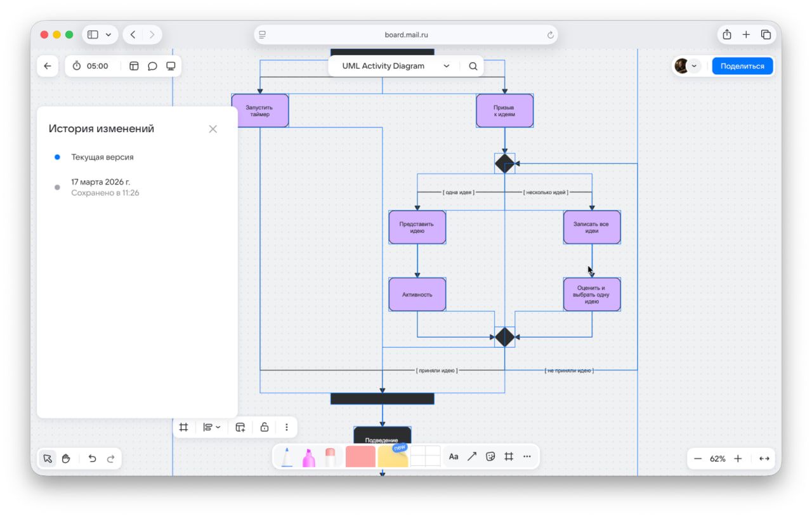The image size is (812, 516).
Task: Select the arrow connector tool
Action: tap(472, 456)
